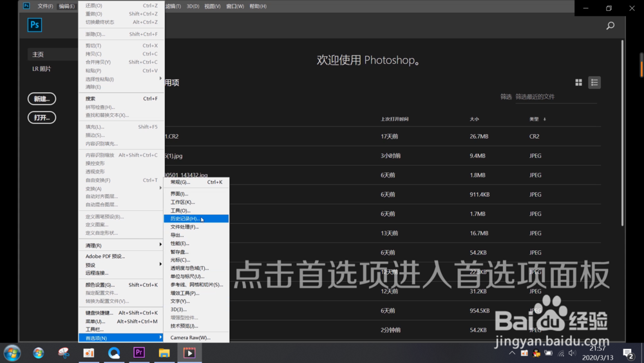Open the blue Q browser taskbar icon

(x=114, y=353)
